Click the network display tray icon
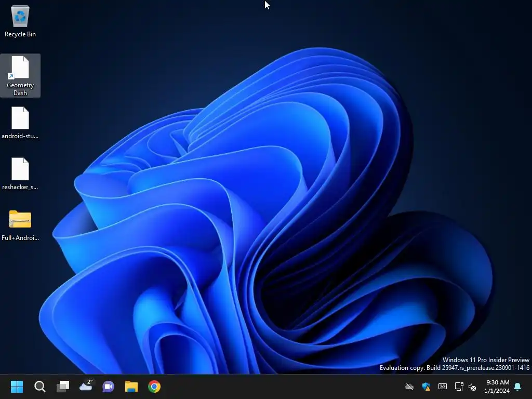This screenshot has height=399, width=532. click(x=459, y=387)
